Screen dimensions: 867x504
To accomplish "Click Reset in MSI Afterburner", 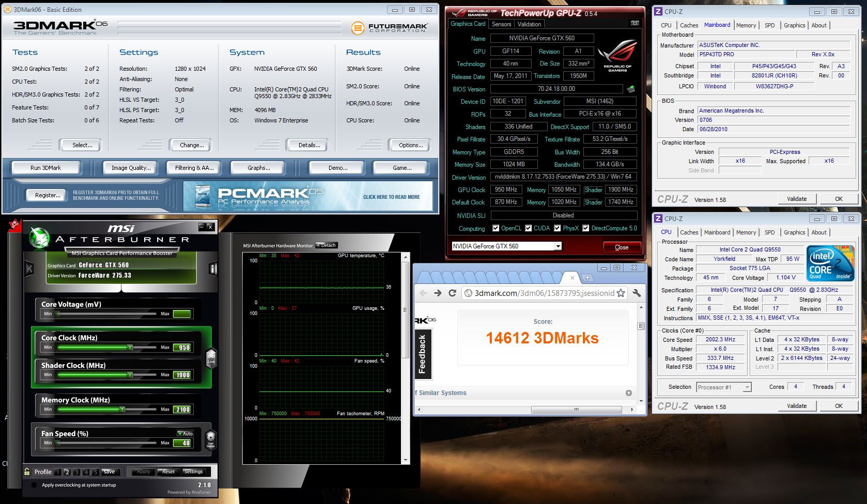I will [x=168, y=471].
